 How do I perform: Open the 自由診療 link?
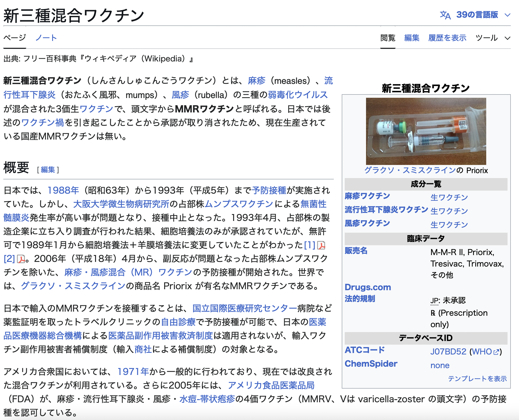pyautogui.click(x=178, y=322)
